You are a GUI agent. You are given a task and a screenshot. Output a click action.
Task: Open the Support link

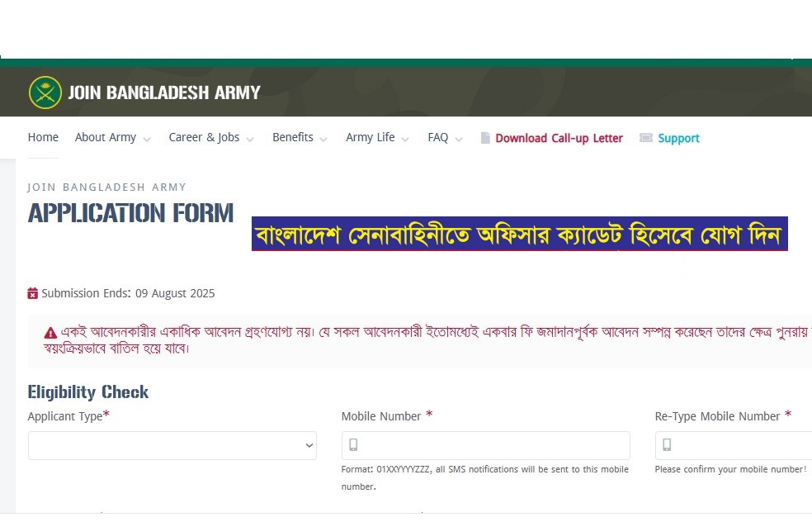point(679,139)
